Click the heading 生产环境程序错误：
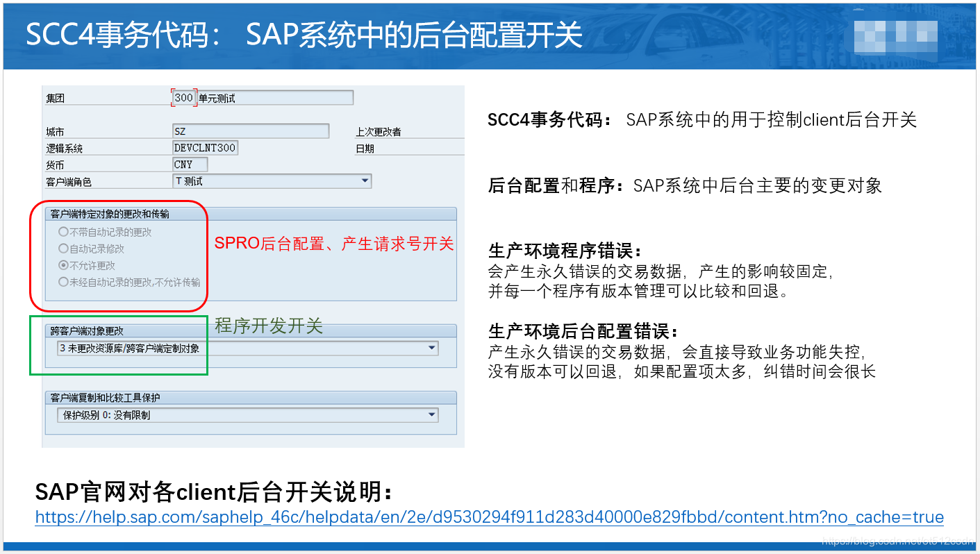Viewport: 980px width, 554px height. click(x=566, y=251)
